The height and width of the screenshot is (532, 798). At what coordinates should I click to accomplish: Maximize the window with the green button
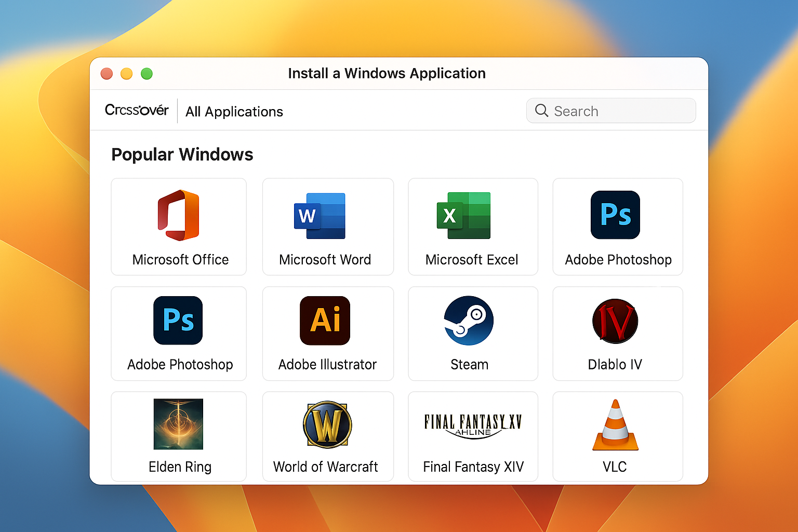147,74
